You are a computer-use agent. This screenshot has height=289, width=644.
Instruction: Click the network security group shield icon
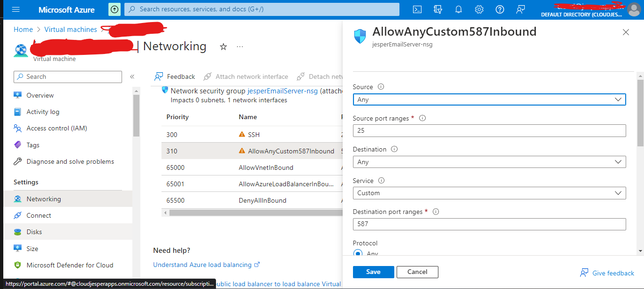point(165,90)
